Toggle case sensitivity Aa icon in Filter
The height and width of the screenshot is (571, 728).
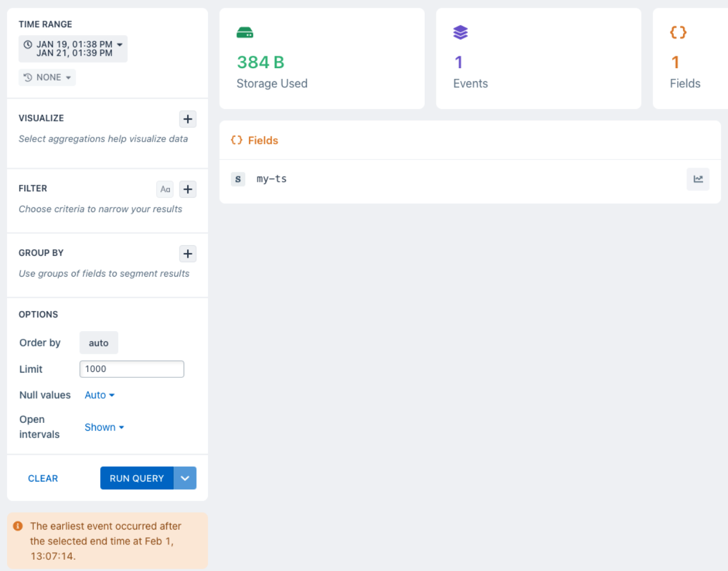click(x=165, y=190)
